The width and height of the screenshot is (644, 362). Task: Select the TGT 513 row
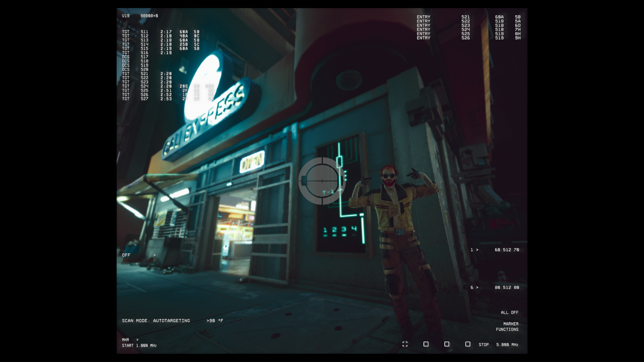click(161, 40)
